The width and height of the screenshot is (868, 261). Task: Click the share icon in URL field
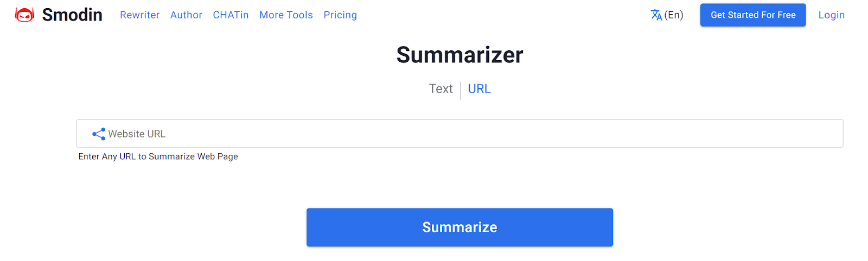coord(99,134)
